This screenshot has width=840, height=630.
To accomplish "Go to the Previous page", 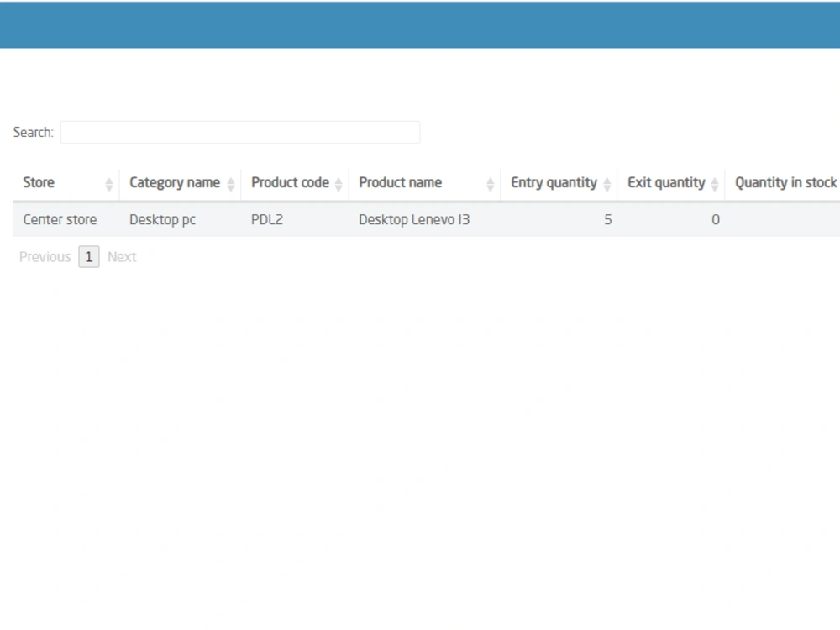I will (45, 257).
